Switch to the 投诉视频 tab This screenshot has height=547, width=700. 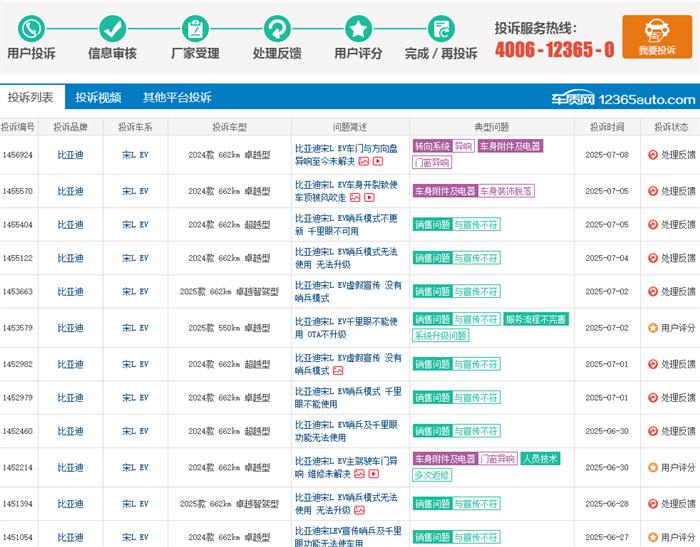98,97
